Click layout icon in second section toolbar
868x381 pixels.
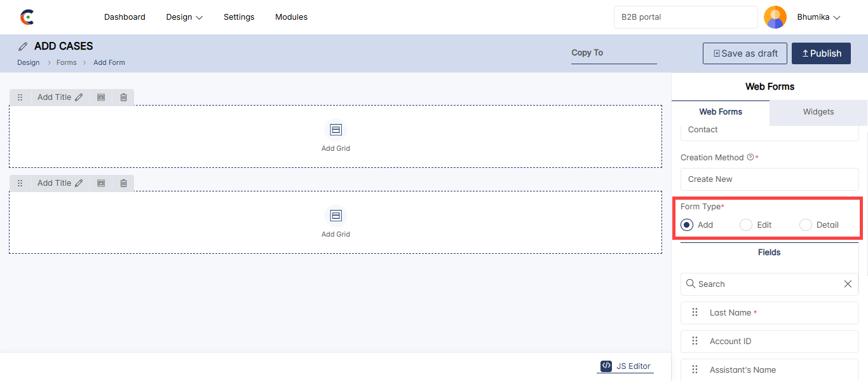(x=101, y=183)
